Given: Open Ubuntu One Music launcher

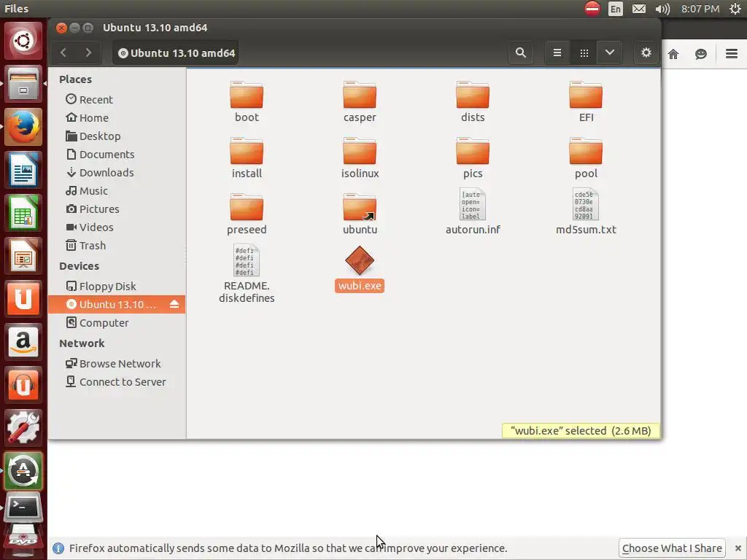Looking at the screenshot, I should point(23,384).
